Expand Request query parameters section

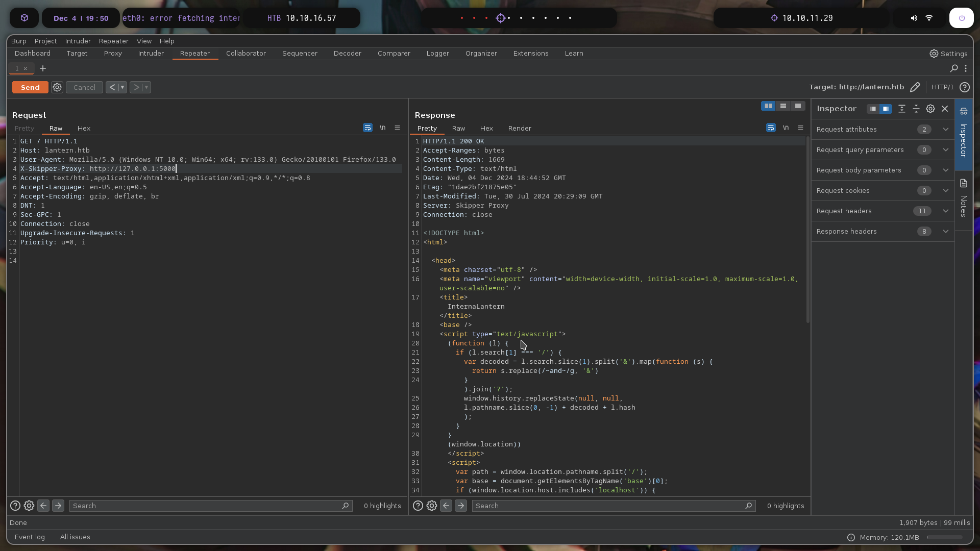tap(883, 149)
